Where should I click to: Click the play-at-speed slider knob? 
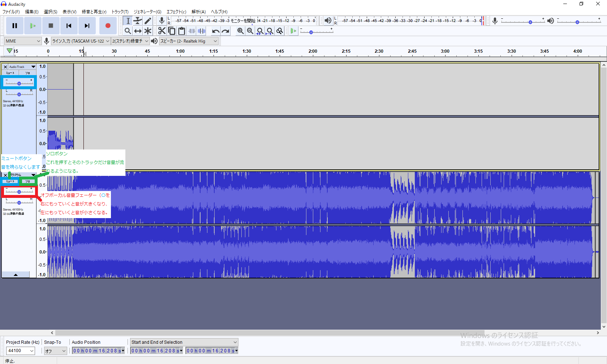click(311, 32)
